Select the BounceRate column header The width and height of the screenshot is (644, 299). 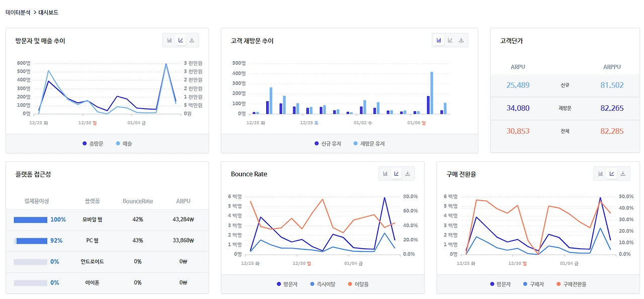coord(138,201)
